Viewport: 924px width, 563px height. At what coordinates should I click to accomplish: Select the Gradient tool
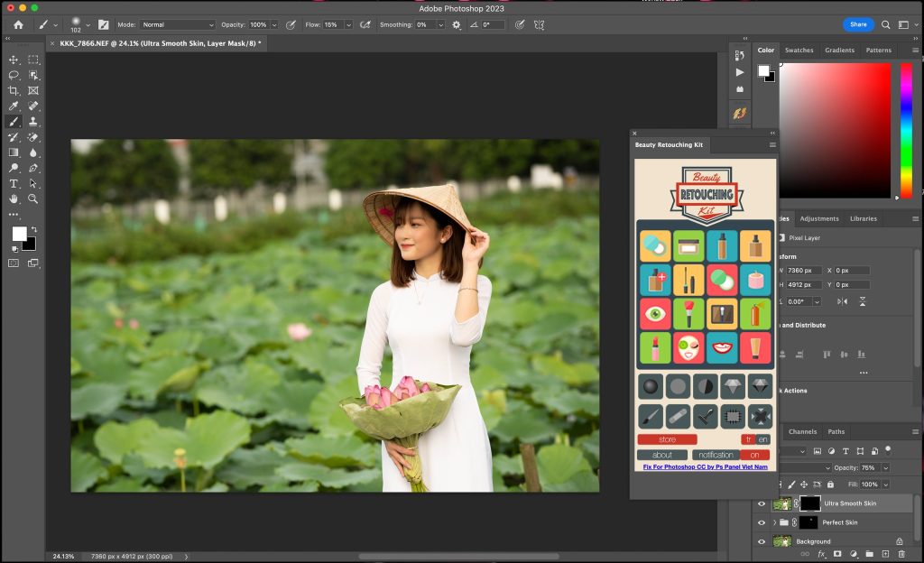point(13,152)
